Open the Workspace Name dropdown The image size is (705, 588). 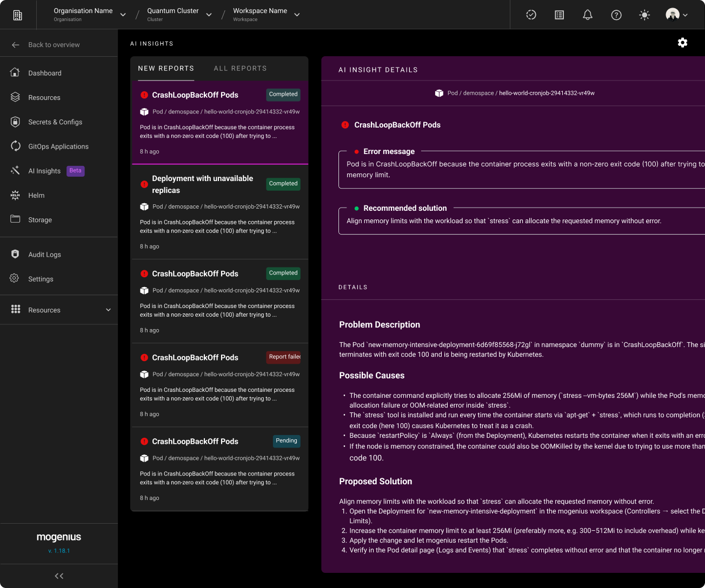coord(267,15)
